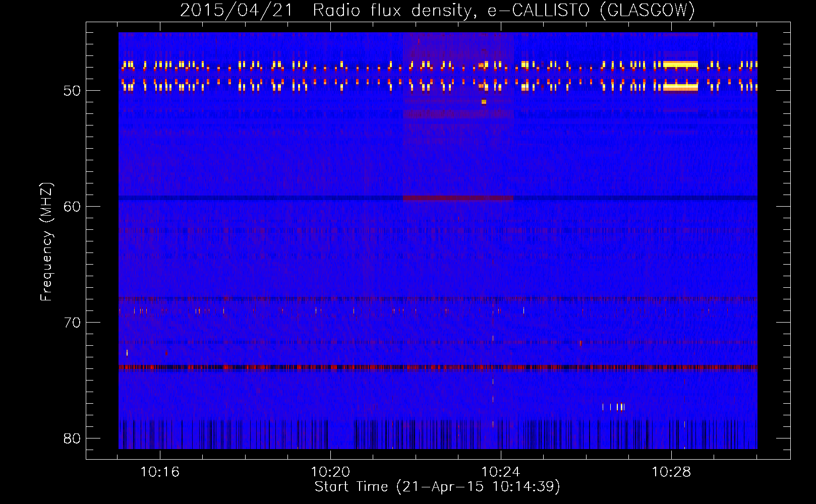Image resolution: width=816 pixels, height=504 pixels.
Task: Click the 10:28 time tick label
Action: [x=671, y=472]
